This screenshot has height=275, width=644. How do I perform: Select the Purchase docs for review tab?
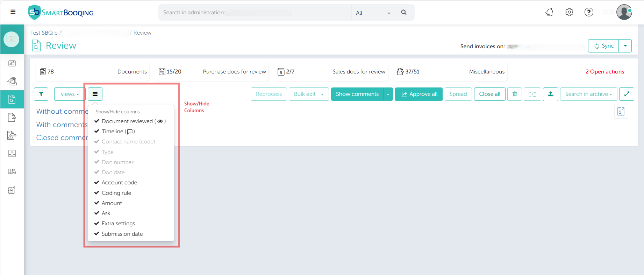(x=212, y=72)
